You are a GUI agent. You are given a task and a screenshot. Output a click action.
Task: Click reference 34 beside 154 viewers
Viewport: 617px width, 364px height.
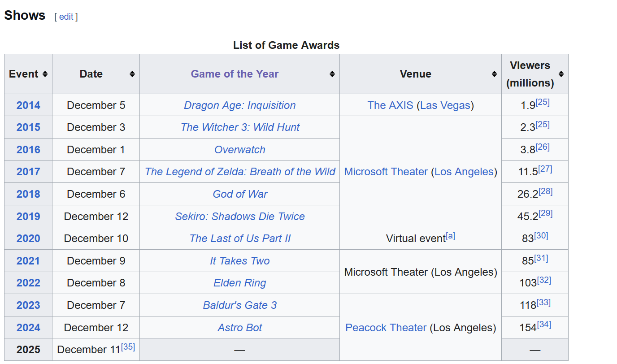click(x=544, y=324)
